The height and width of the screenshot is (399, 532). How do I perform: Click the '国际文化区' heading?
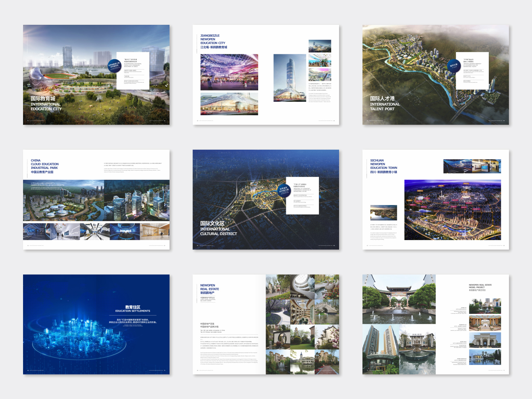coord(212,223)
